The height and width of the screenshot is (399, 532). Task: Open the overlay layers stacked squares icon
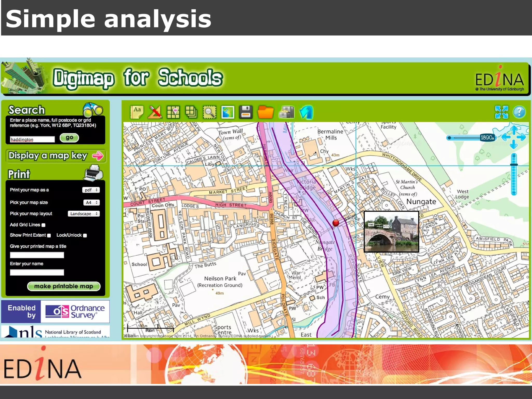coord(191,112)
